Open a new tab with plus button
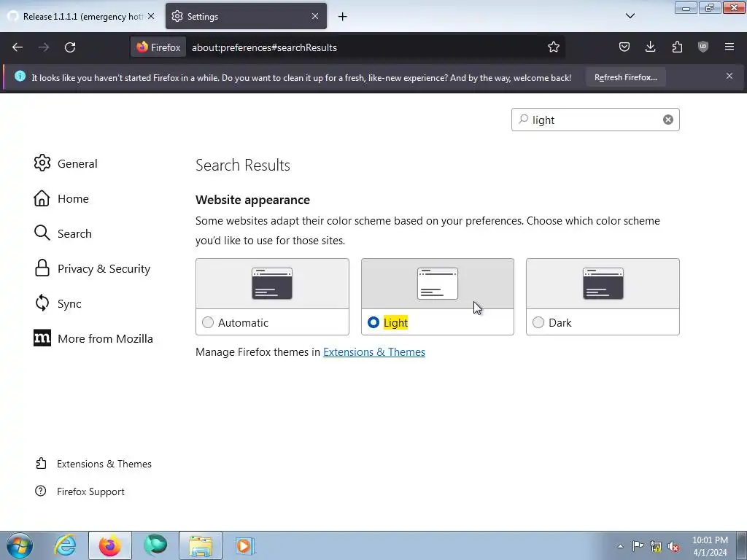The image size is (747, 560). coord(343,17)
